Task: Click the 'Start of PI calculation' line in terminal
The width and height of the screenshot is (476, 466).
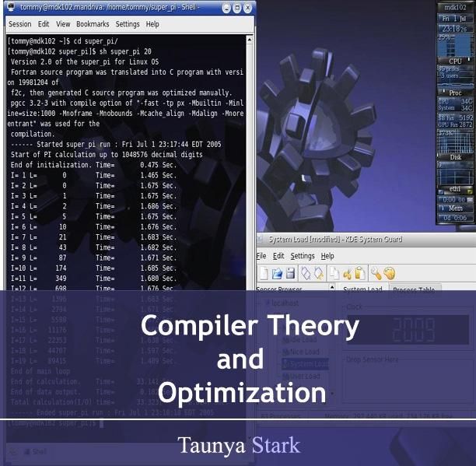Action: click(x=107, y=155)
